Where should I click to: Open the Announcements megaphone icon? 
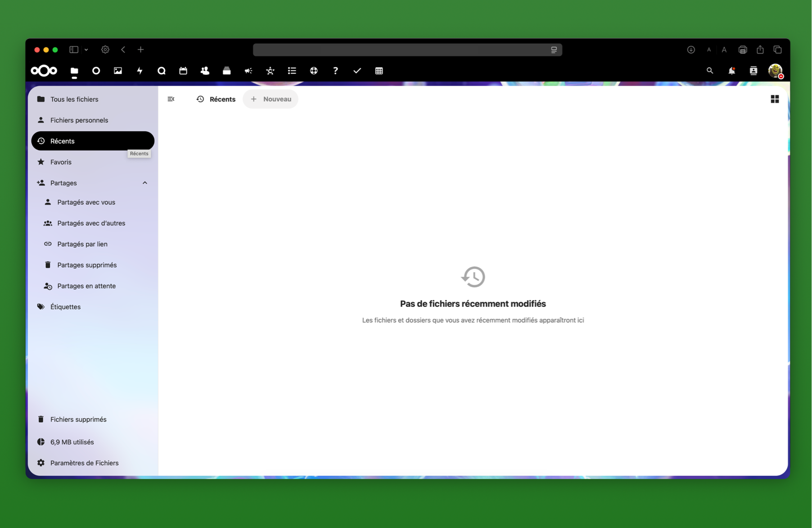(x=248, y=71)
